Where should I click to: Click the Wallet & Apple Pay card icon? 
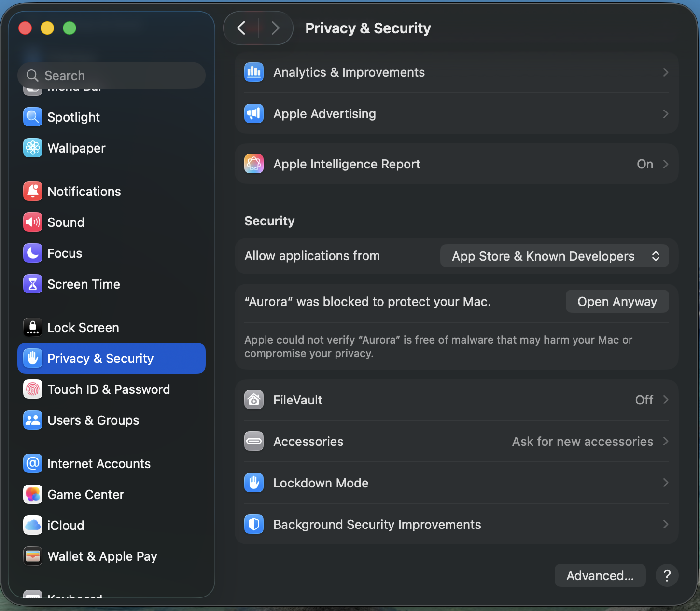click(x=33, y=556)
